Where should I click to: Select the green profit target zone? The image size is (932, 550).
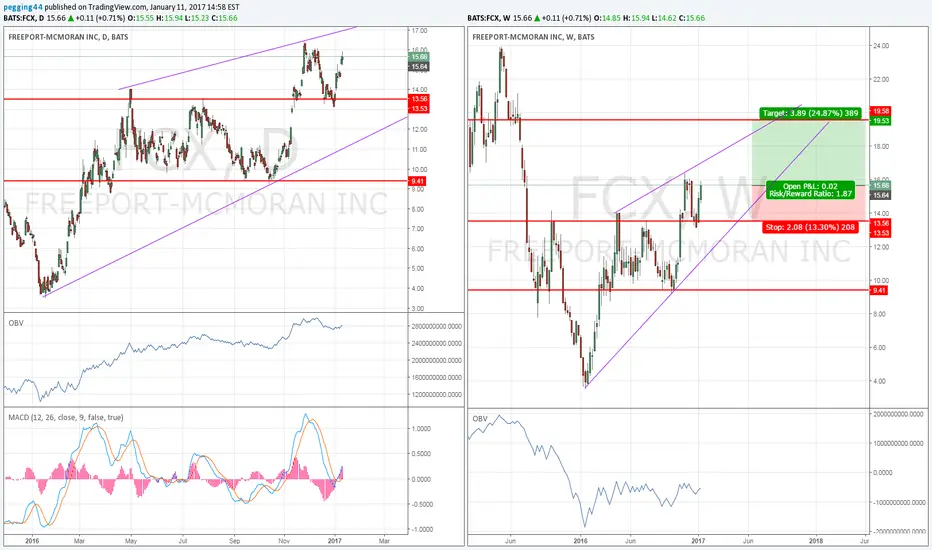(810, 152)
